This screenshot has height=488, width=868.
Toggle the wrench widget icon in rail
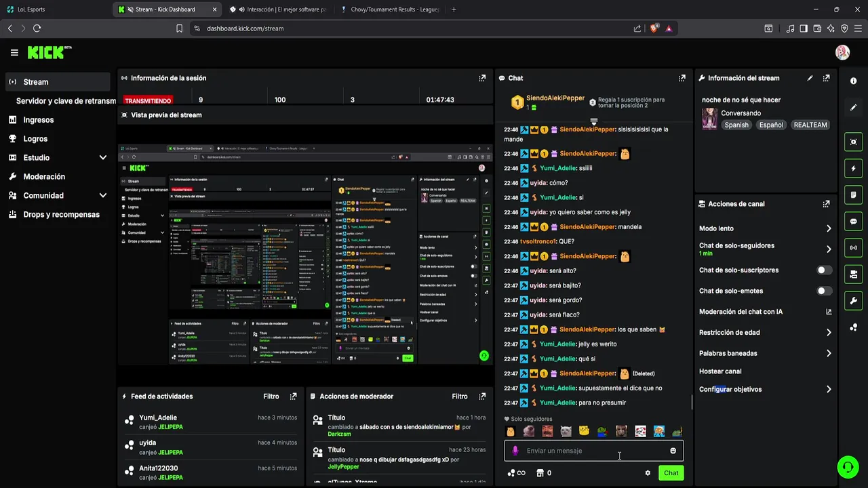pos(853,301)
